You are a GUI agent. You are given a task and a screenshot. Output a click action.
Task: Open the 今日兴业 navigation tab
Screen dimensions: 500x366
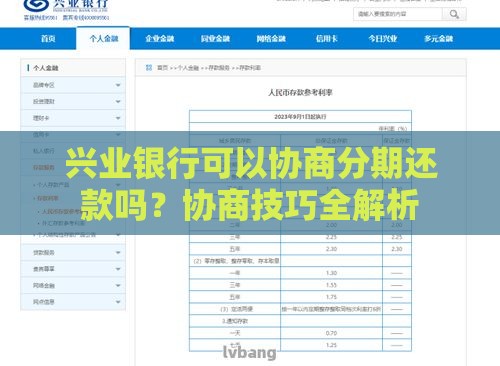coord(383,39)
